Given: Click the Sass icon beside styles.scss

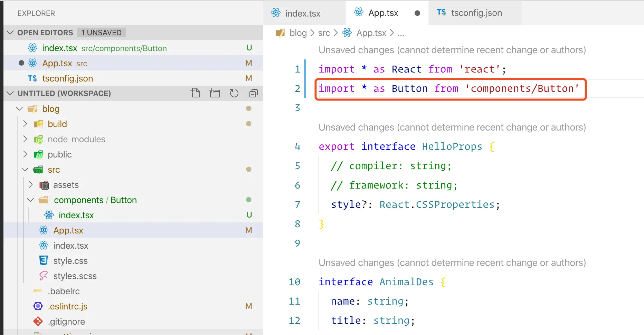Looking at the screenshot, I should pyautogui.click(x=44, y=276).
